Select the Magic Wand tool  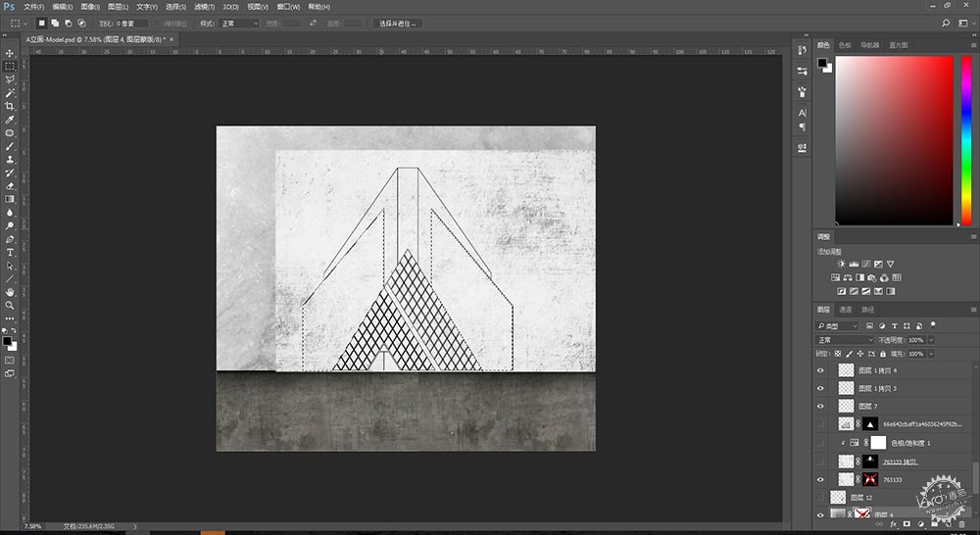[10, 93]
